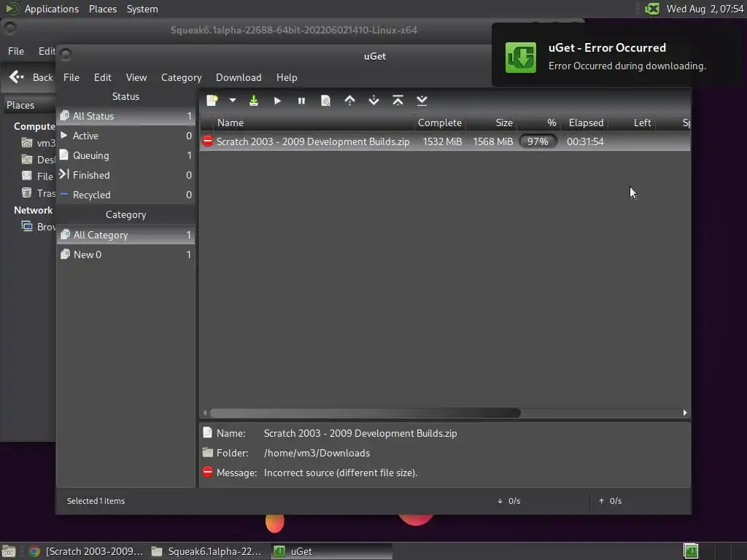Sort by the % column header
Viewport: 747px width, 560px height.
coord(539,122)
